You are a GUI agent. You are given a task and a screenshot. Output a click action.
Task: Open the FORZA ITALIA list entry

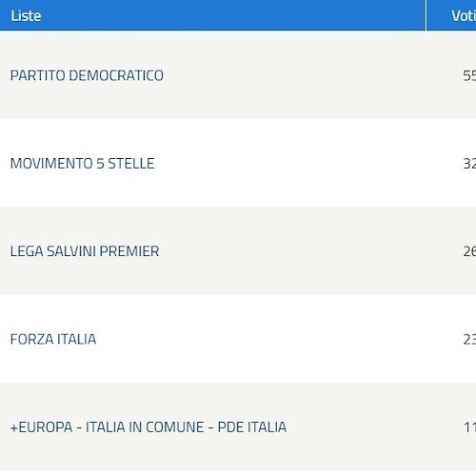click(53, 339)
